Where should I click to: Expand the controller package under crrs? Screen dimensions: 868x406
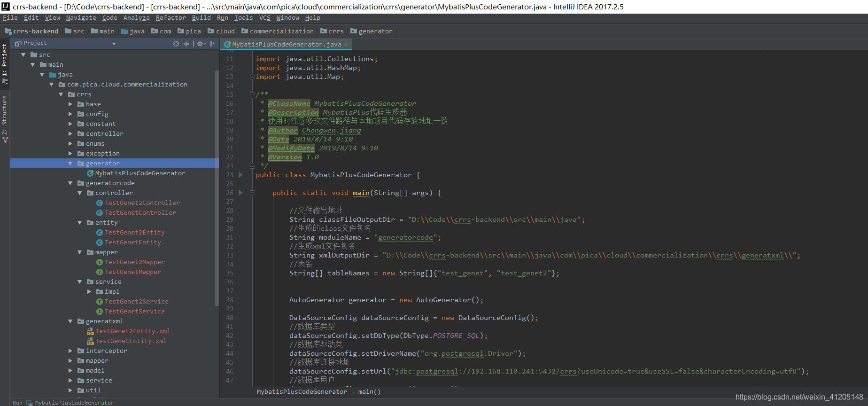point(70,134)
